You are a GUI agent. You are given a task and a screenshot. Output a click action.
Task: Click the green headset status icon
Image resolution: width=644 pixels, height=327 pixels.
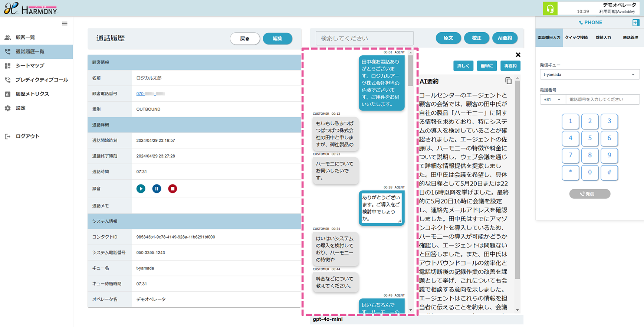point(550,9)
